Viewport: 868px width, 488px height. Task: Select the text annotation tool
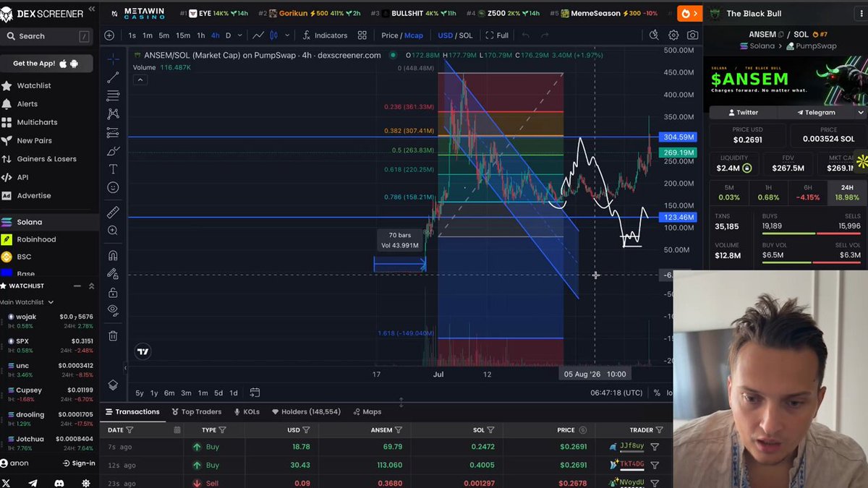pyautogui.click(x=113, y=168)
